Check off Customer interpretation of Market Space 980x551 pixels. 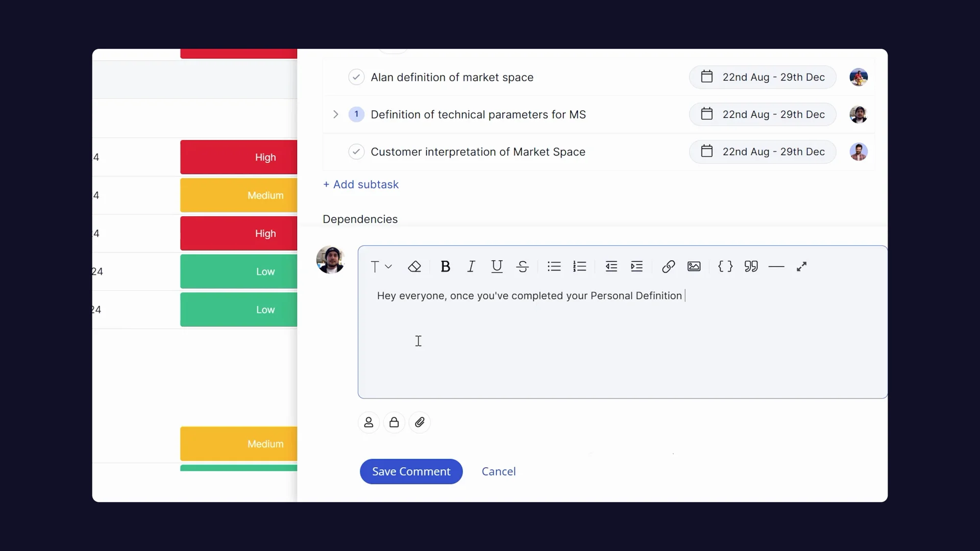pos(356,152)
